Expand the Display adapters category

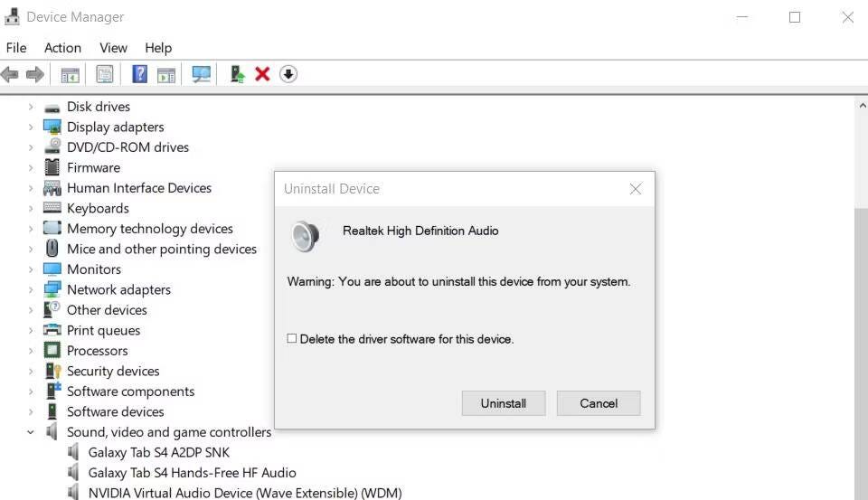tap(31, 127)
